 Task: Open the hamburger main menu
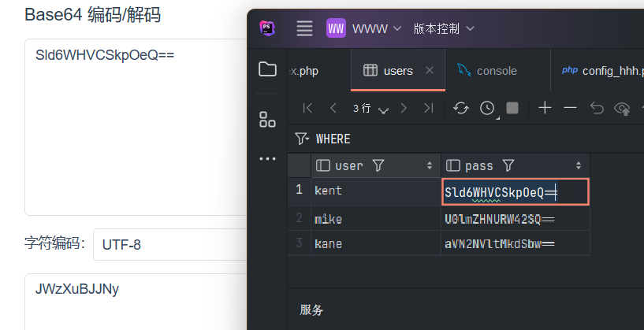click(305, 28)
